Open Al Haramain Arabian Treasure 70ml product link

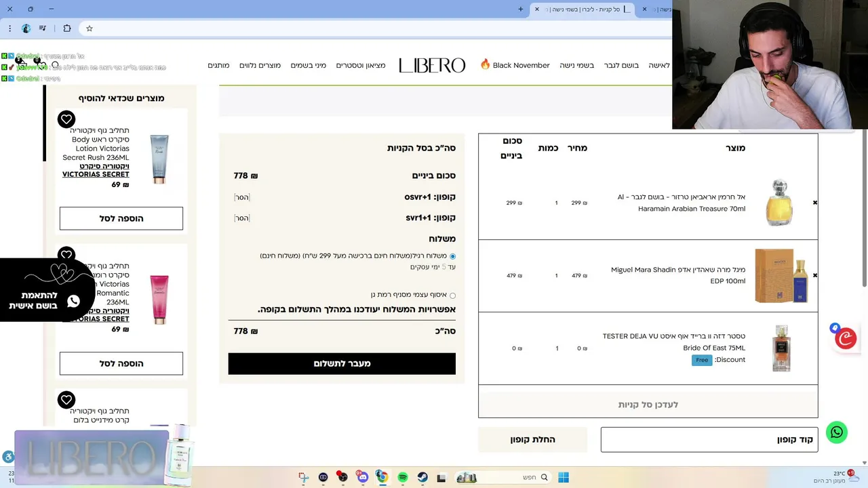[x=682, y=203]
